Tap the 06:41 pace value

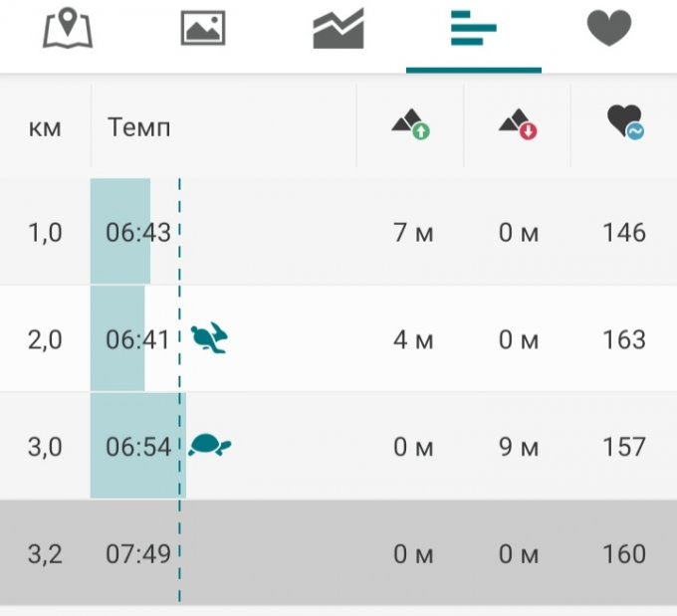tap(138, 339)
